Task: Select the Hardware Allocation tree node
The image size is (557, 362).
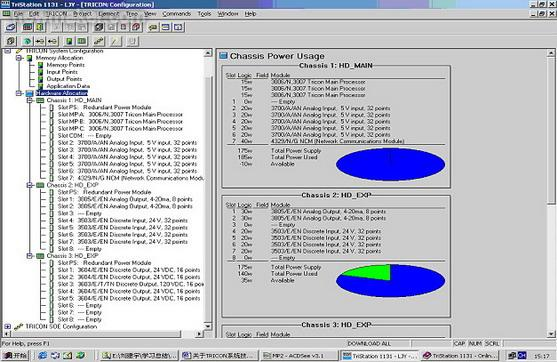Action: point(61,93)
